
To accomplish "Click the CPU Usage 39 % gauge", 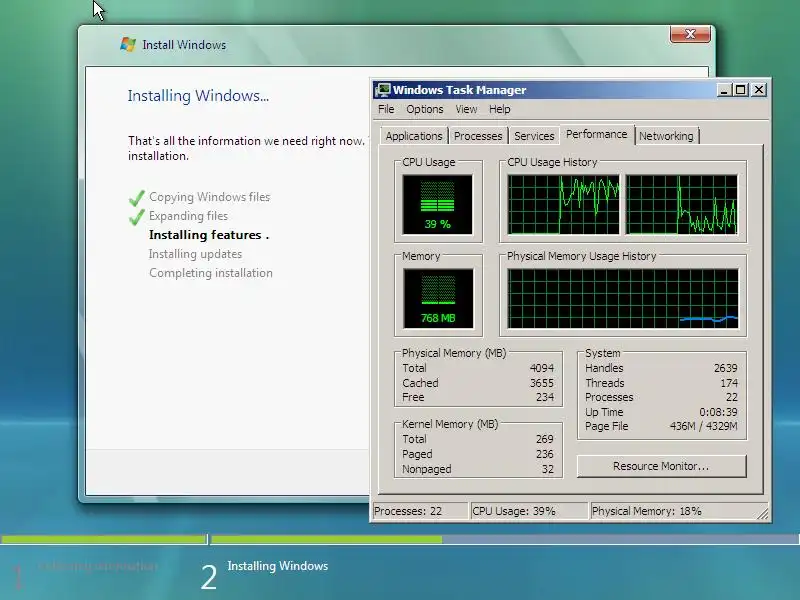I will (x=437, y=205).
